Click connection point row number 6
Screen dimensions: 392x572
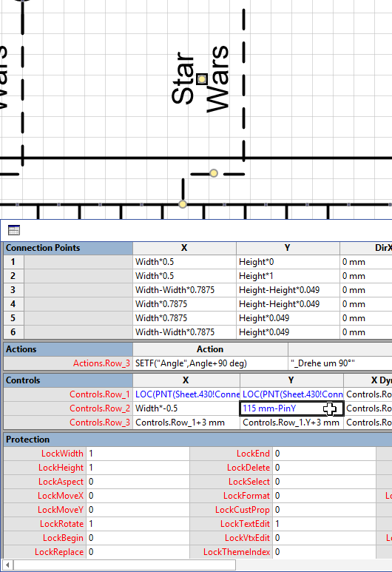point(13,332)
